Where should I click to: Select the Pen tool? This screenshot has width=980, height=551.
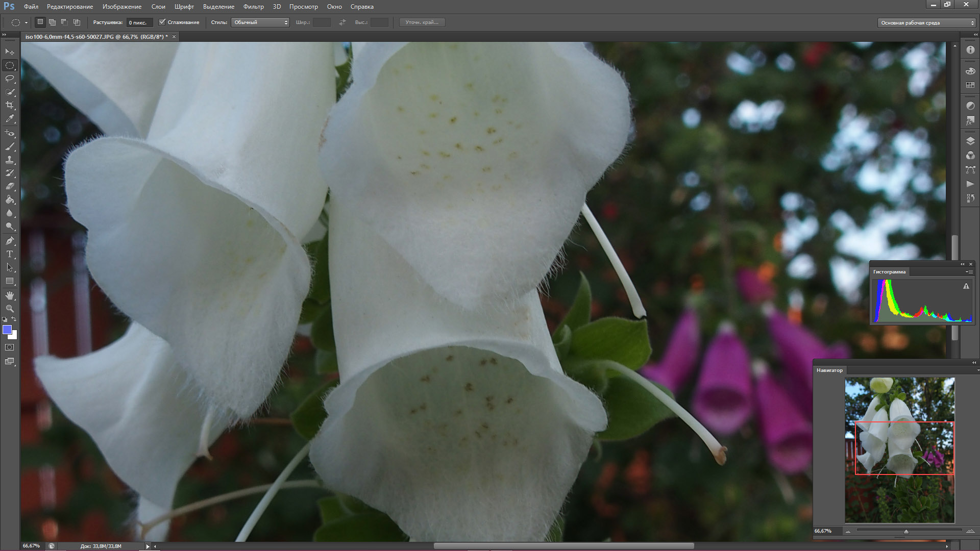tap(10, 241)
